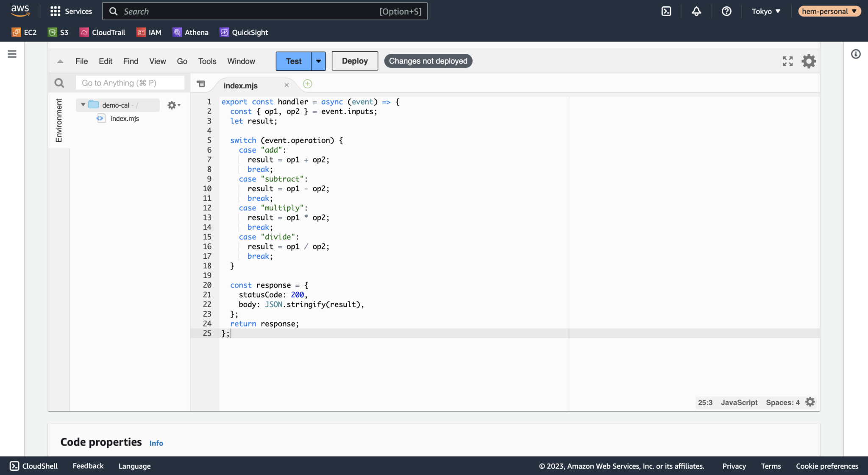
Task: Open the editor preferences gear
Action: [x=808, y=61]
